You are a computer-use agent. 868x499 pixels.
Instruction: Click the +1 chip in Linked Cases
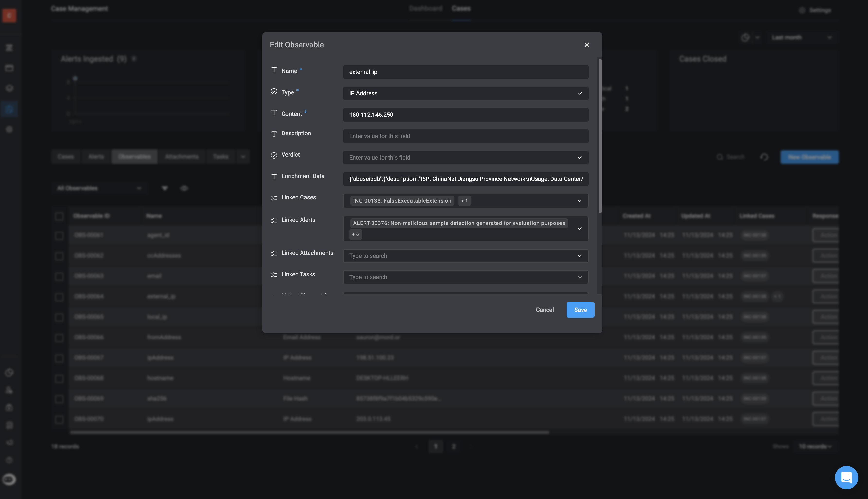click(464, 201)
